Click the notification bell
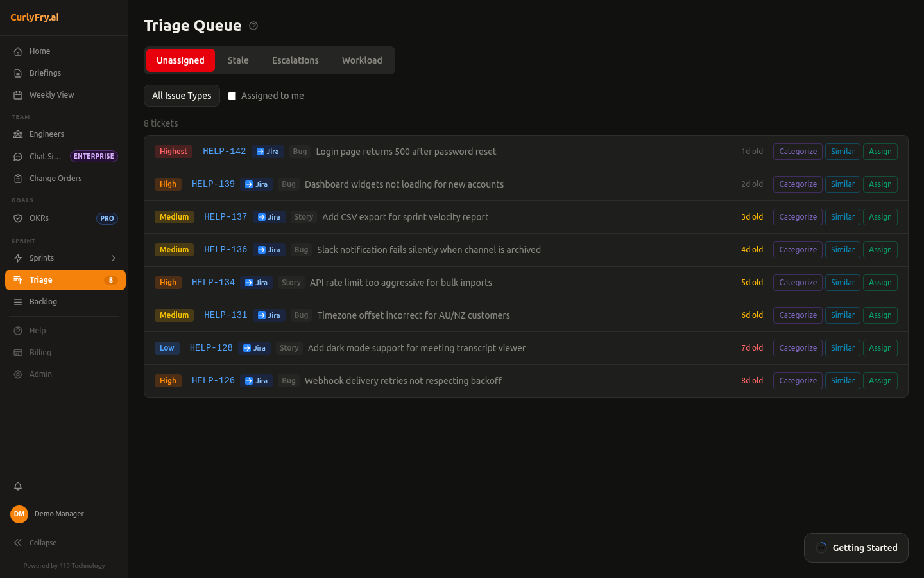Image resolution: width=924 pixels, height=578 pixels. click(18, 486)
